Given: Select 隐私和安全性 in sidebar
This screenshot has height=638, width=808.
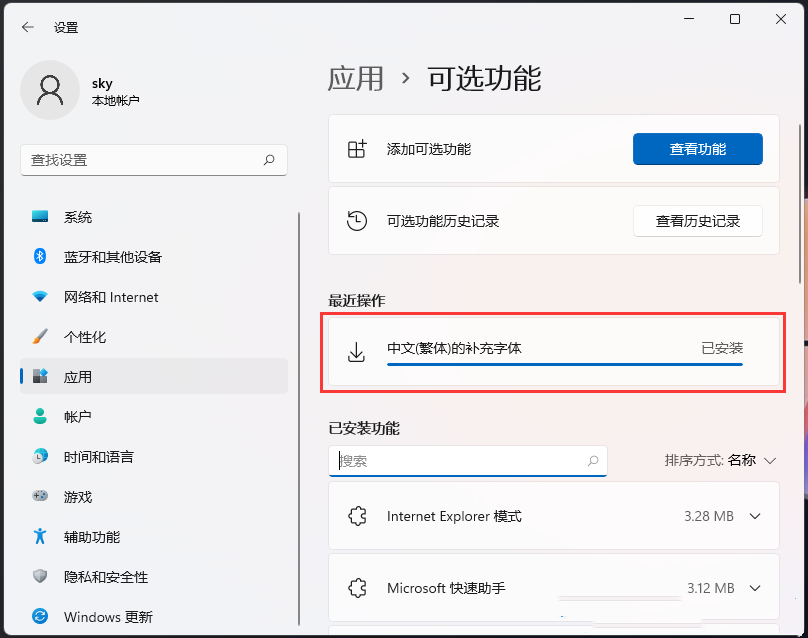Looking at the screenshot, I should click(x=154, y=576).
